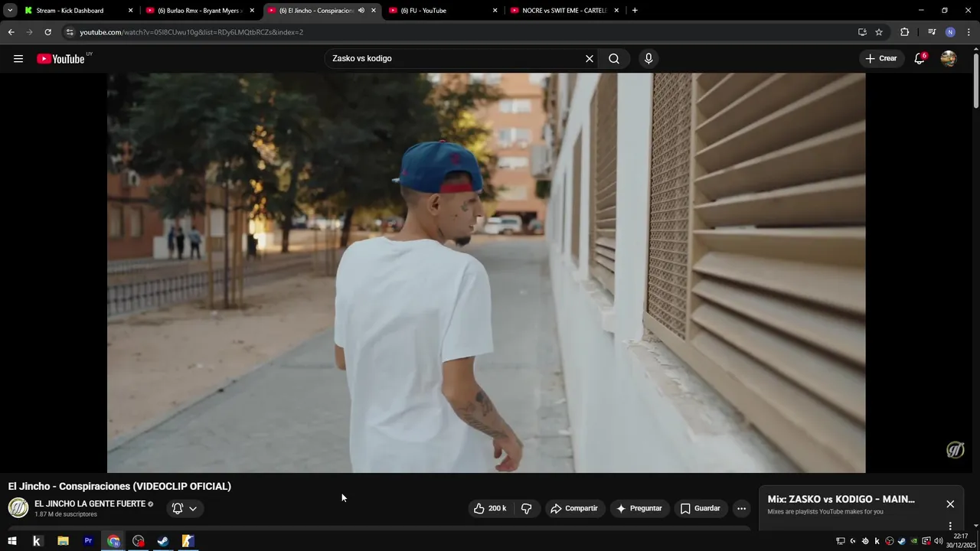Open a new browser tab
Image resolution: width=980 pixels, height=551 pixels.
[x=635, y=11]
